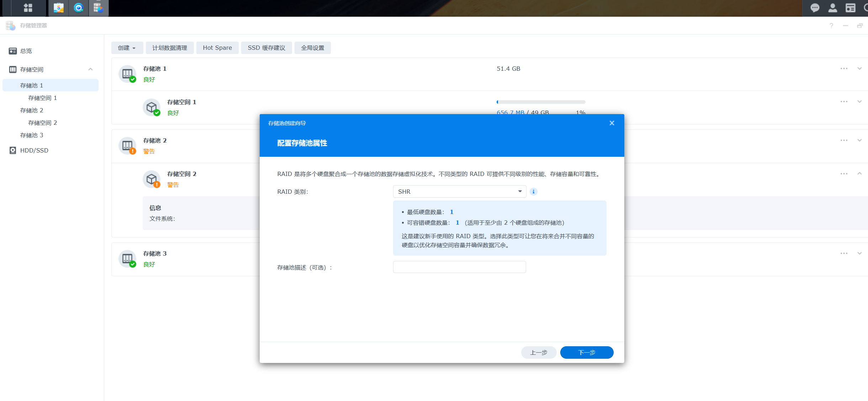Screen dimensions: 868x401
Task: Click the 上一步 button in wizard
Action: click(x=539, y=352)
